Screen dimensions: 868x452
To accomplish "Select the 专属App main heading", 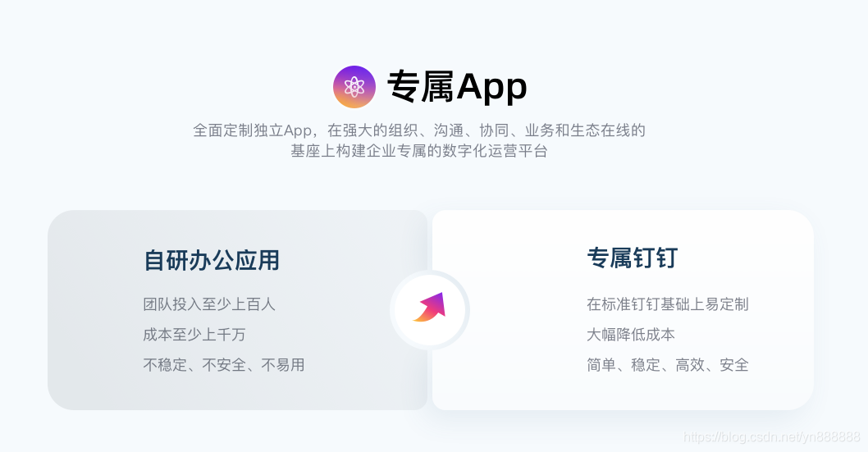I will (457, 87).
